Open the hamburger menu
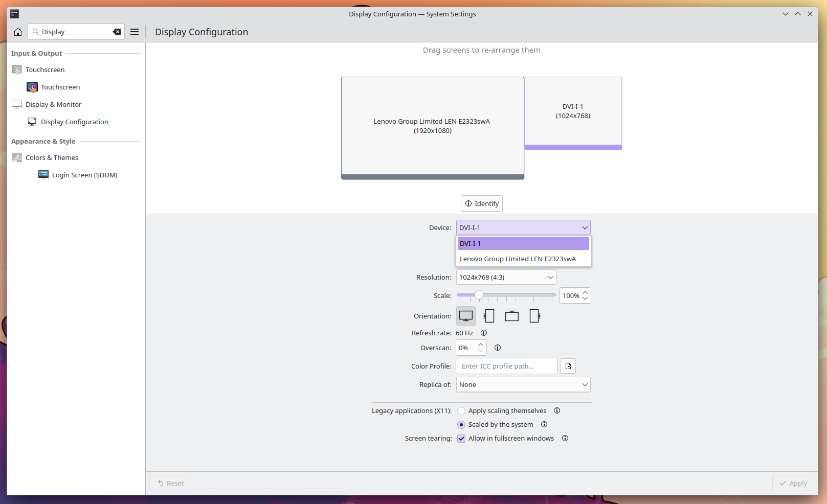This screenshot has width=827, height=504. click(135, 32)
